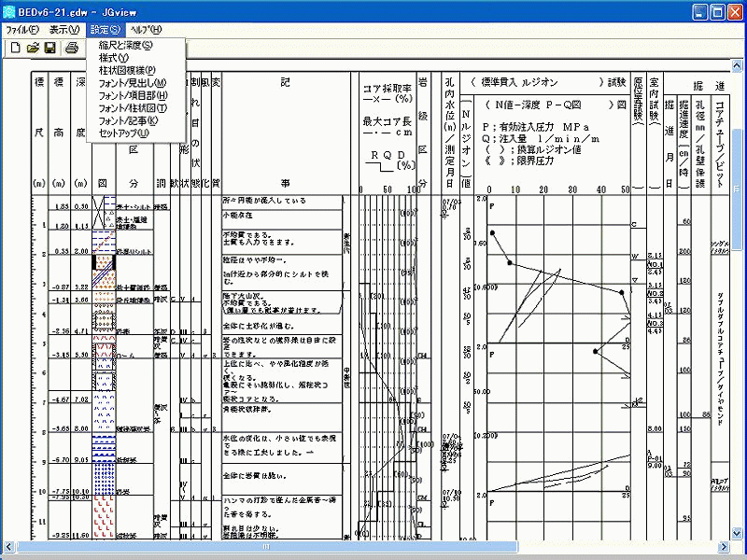
Task: Select フォント/柱状図(T) menu item
Action: (133, 108)
